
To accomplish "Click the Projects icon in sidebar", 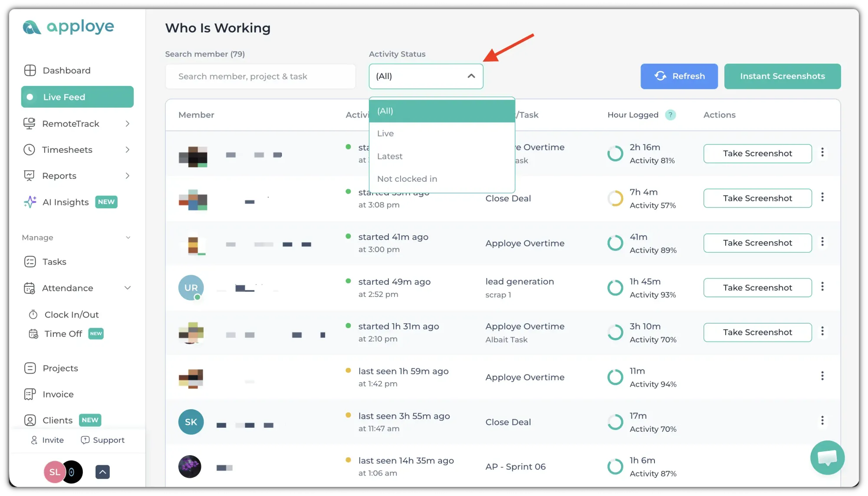I will [x=30, y=368].
